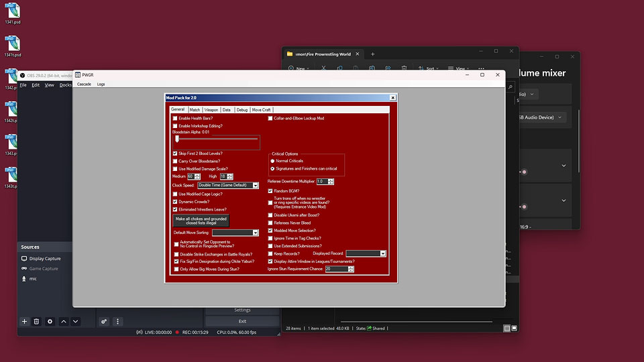Enable Health Bars checkbox

click(x=175, y=118)
